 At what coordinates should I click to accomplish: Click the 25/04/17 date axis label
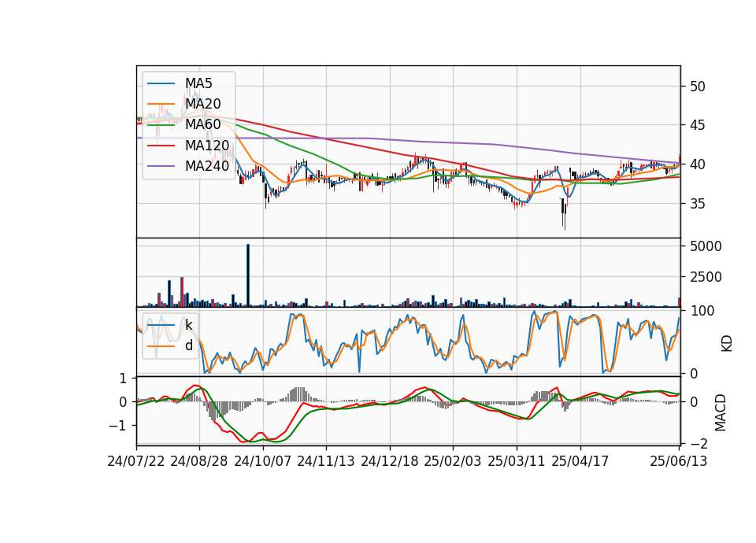pyautogui.click(x=580, y=461)
